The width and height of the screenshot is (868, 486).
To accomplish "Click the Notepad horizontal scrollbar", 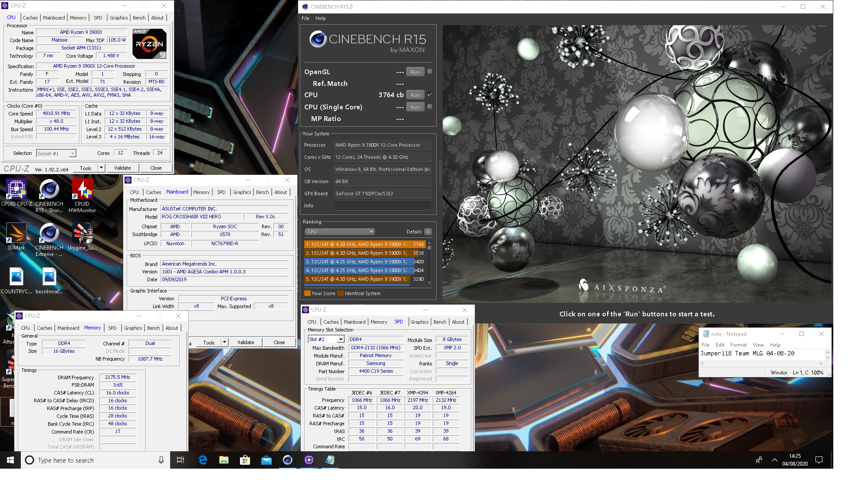I will click(x=762, y=364).
